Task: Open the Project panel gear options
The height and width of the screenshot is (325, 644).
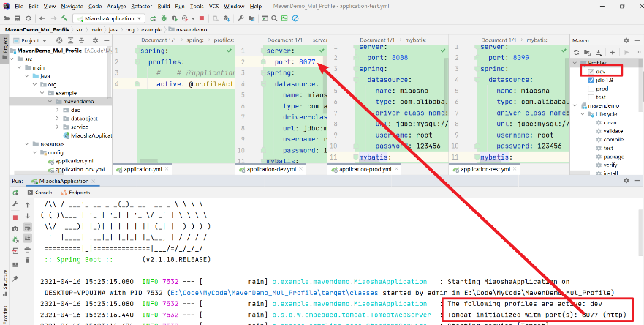Action: tap(95, 40)
